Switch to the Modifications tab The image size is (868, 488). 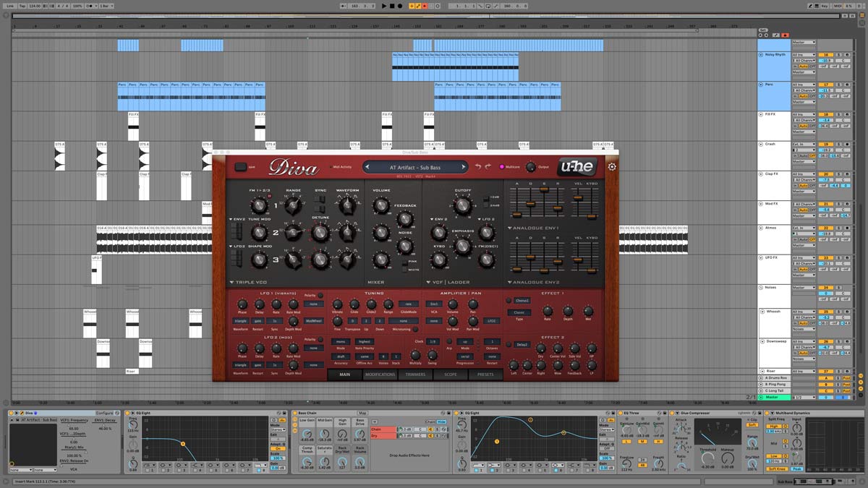point(380,374)
